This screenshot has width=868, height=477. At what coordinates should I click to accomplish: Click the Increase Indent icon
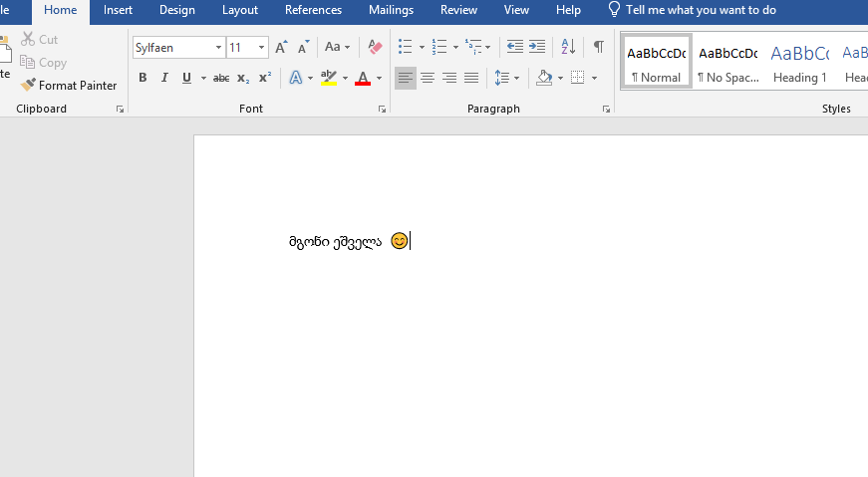pyautogui.click(x=537, y=47)
